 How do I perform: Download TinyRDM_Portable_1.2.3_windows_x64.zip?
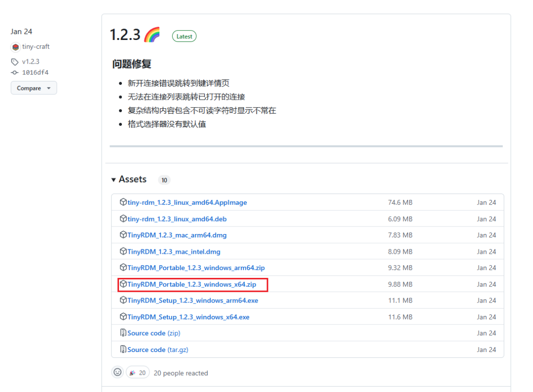pos(193,284)
